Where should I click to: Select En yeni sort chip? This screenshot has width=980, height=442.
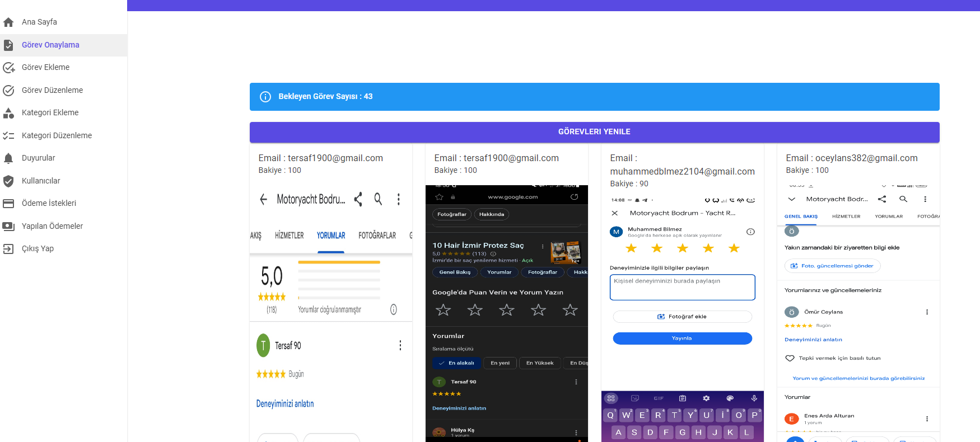tap(500, 363)
